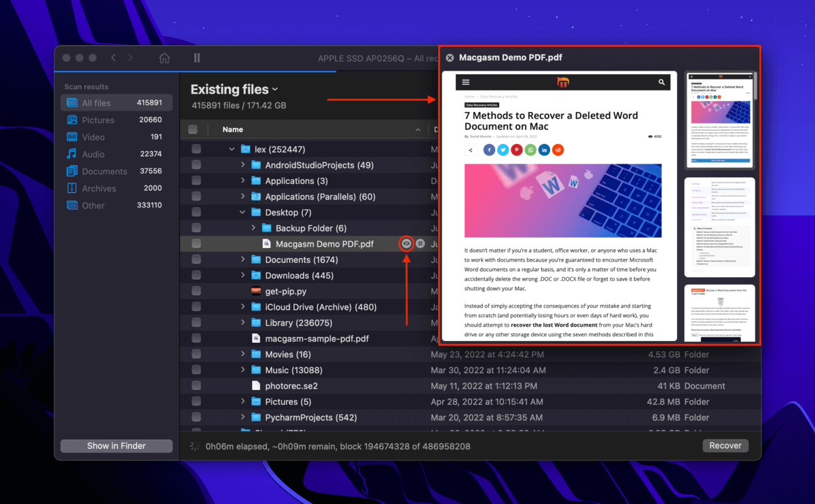The height and width of the screenshot is (504, 815).
Task: Check the PycharmProjects (542) checkbox
Action: pyautogui.click(x=196, y=418)
